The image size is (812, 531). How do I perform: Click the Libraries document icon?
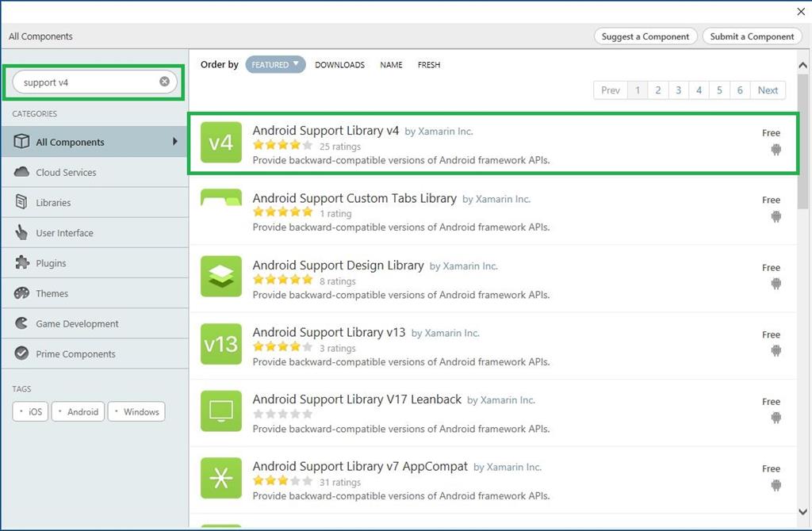pos(21,202)
